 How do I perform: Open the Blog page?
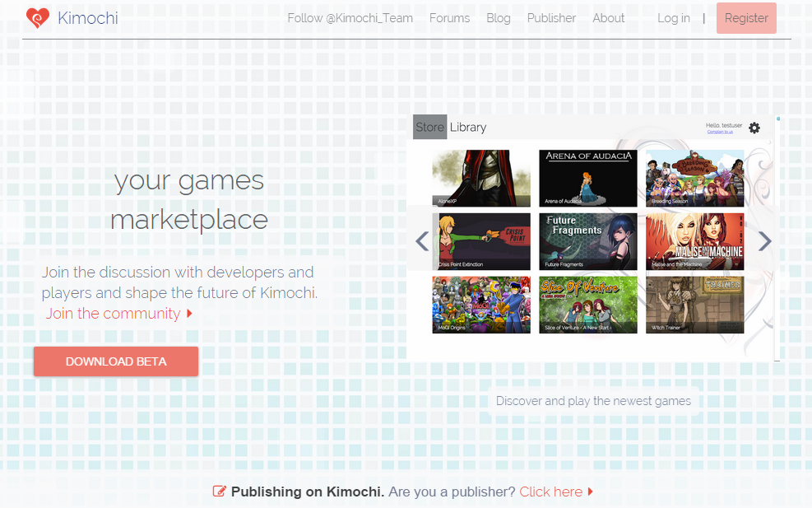pyautogui.click(x=499, y=18)
